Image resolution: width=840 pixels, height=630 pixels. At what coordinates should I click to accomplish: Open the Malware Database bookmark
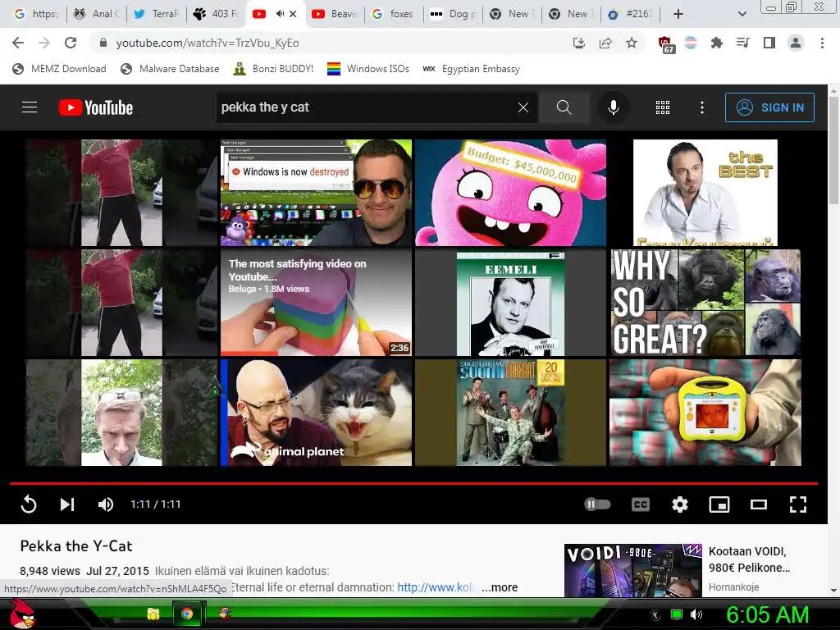point(170,69)
